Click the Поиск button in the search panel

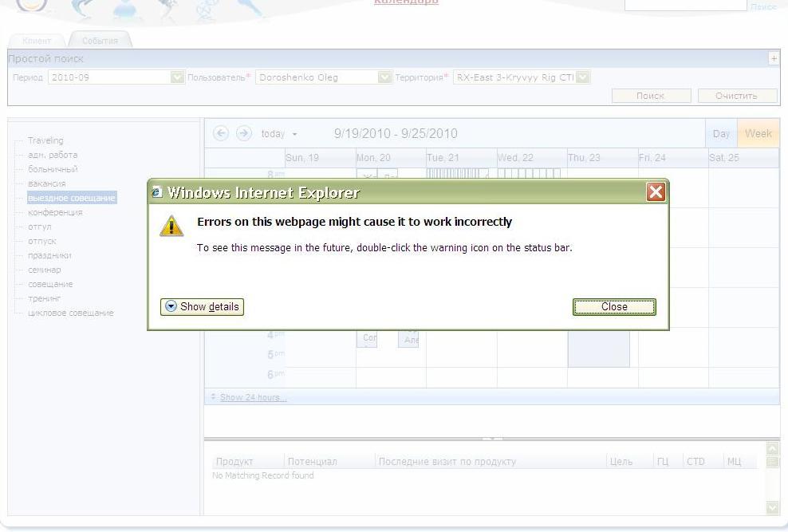(652, 96)
